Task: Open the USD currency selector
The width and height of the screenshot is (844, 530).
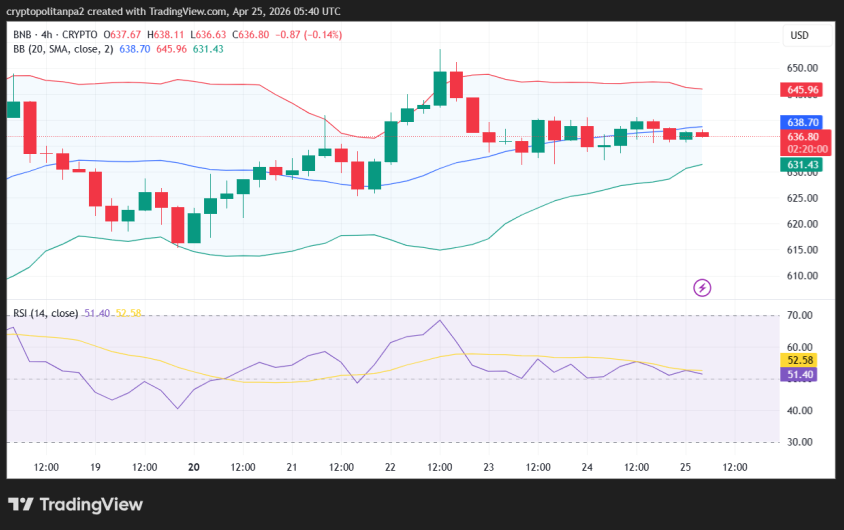Action: click(799, 35)
